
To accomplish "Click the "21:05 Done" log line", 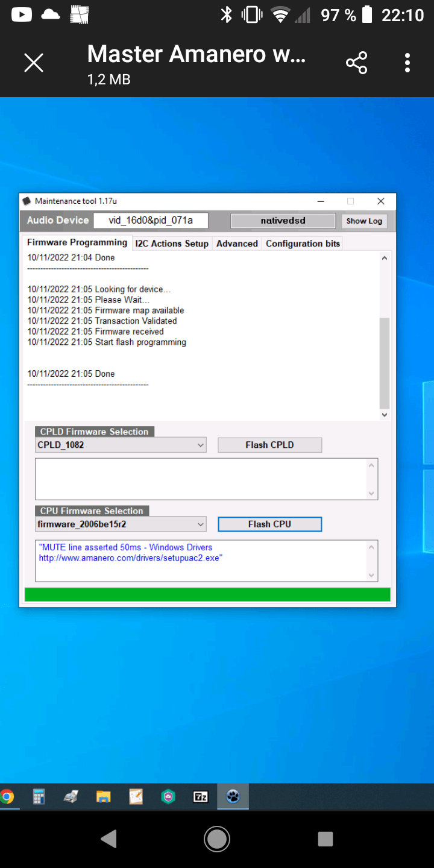I will pyautogui.click(x=71, y=374).
